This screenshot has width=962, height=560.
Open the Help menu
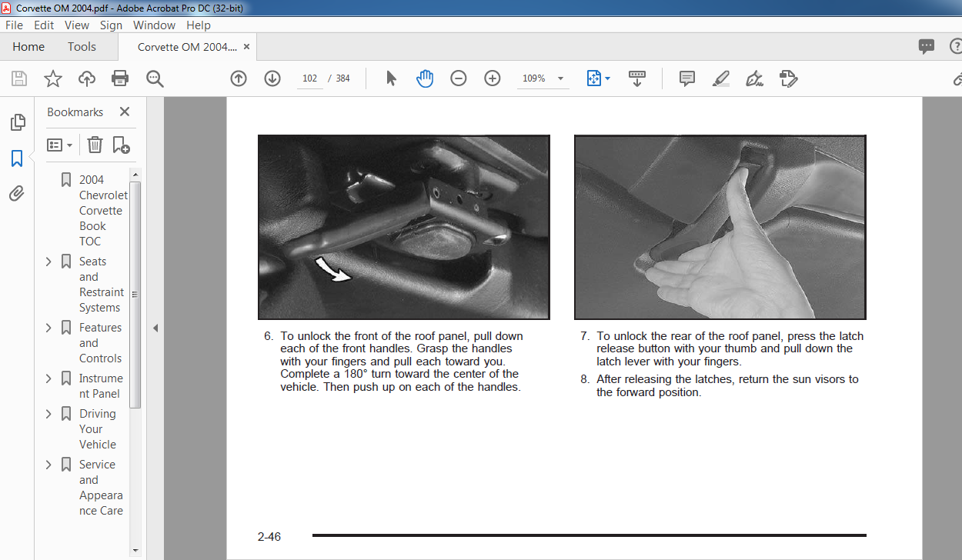click(199, 25)
